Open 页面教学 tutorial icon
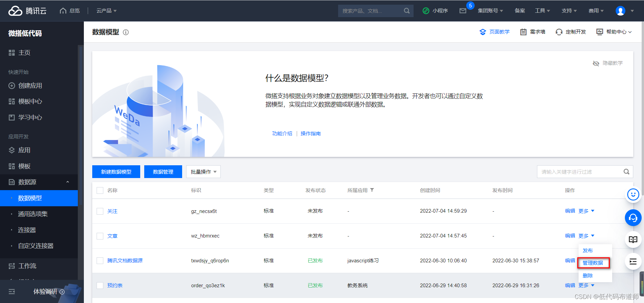 pyautogui.click(x=483, y=32)
